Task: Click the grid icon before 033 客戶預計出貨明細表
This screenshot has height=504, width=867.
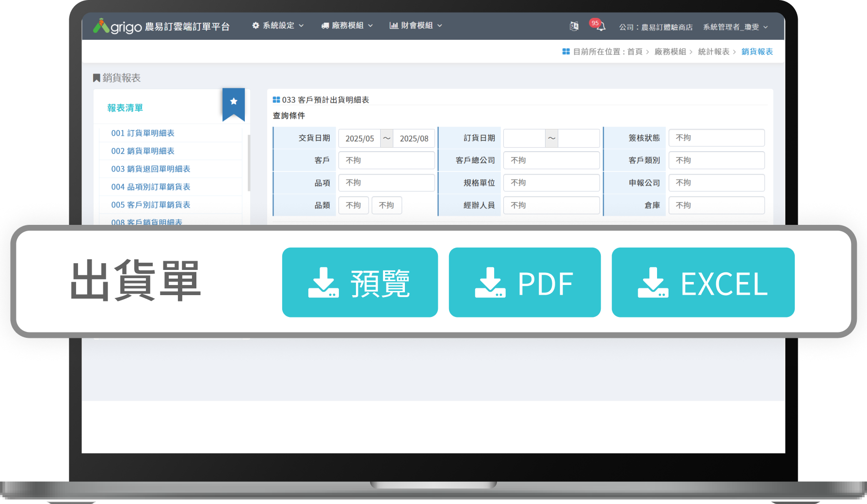Action: (x=276, y=99)
